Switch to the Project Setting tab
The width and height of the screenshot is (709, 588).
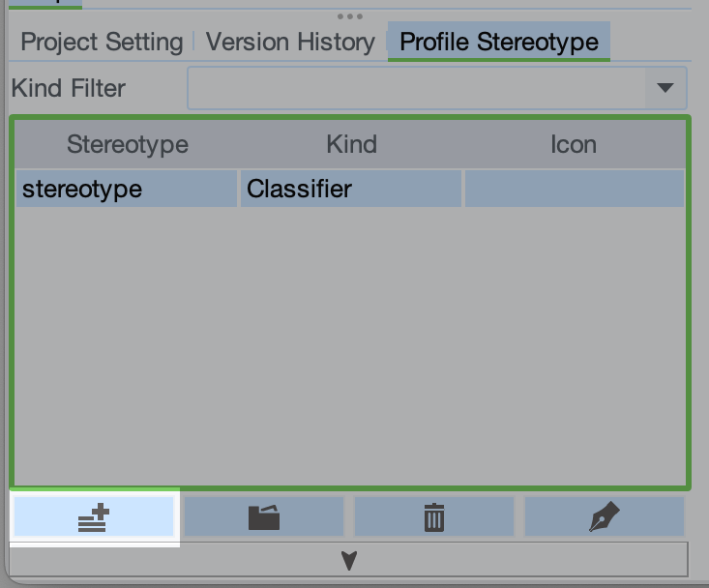click(x=102, y=43)
